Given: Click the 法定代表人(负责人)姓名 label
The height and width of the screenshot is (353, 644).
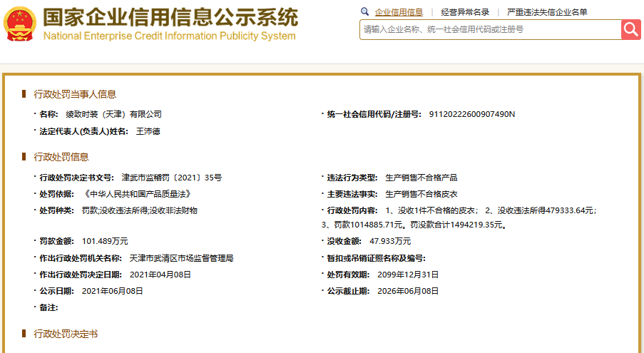Looking at the screenshot, I should click(84, 132).
